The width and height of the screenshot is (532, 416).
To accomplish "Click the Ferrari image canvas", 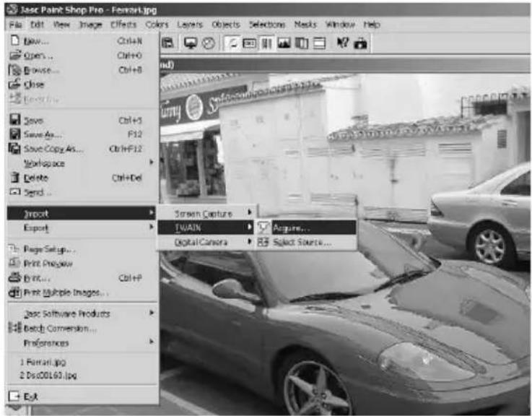I will click(345, 243).
